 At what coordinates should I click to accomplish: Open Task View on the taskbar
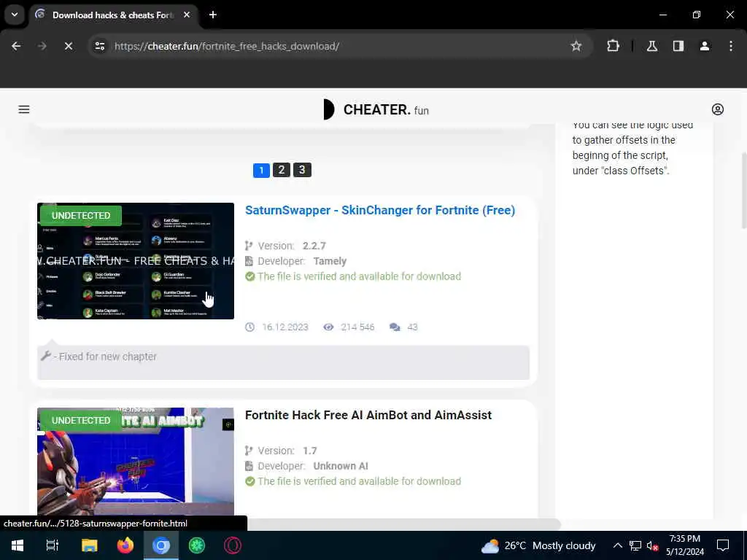53,545
